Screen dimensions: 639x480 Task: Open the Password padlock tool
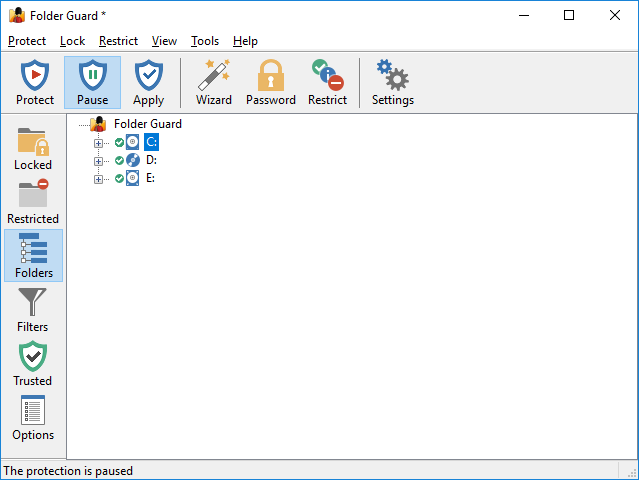pos(271,82)
